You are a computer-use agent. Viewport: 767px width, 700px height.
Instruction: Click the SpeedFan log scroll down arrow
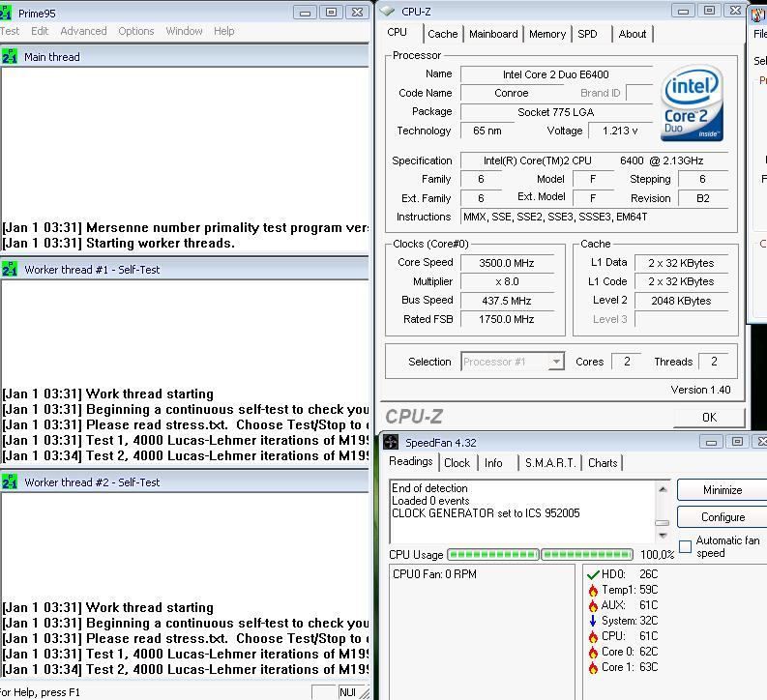click(x=663, y=536)
